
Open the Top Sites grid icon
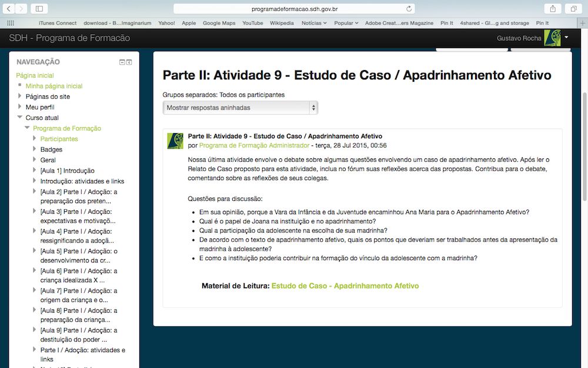[10, 23]
